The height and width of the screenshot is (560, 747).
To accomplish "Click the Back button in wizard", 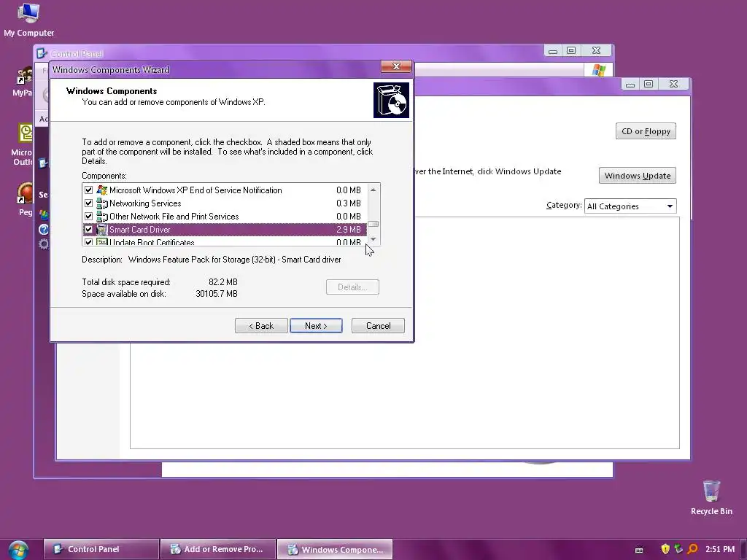I will point(261,326).
